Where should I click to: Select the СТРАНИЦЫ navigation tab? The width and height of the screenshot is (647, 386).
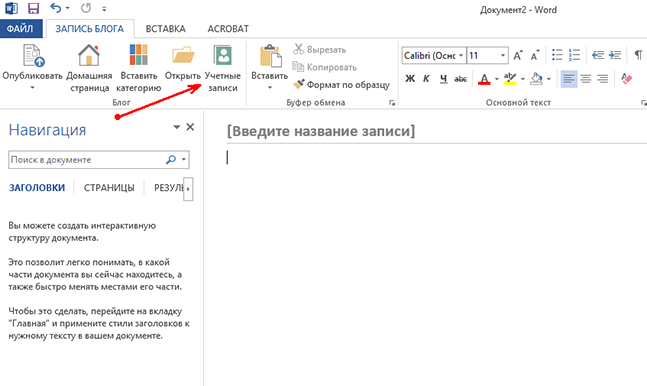click(x=109, y=188)
